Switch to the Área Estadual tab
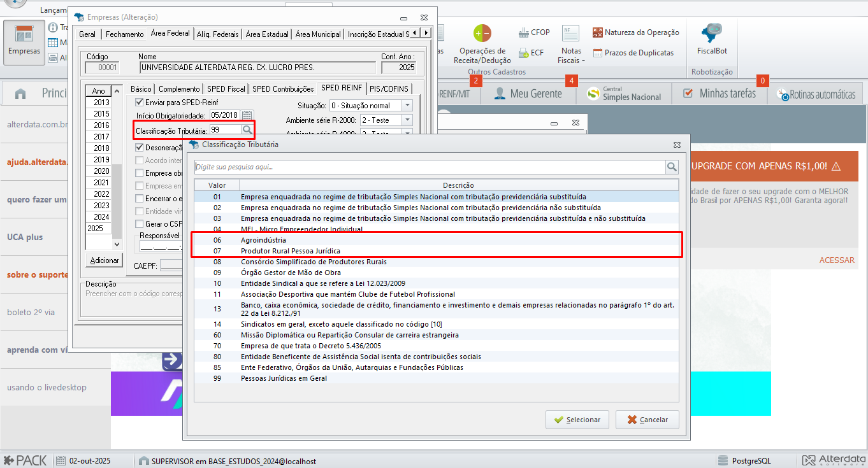Viewport: 868px width, 468px height. [x=267, y=34]
